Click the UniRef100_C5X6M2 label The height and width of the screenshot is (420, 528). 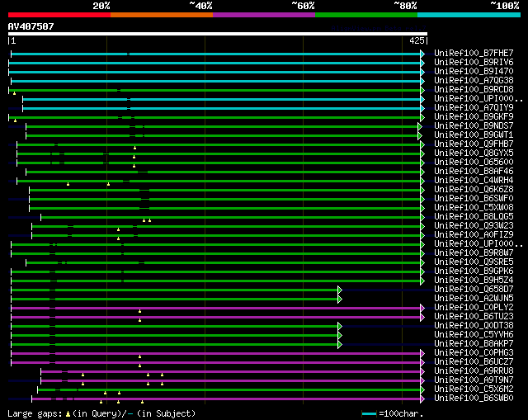point(474,389)
